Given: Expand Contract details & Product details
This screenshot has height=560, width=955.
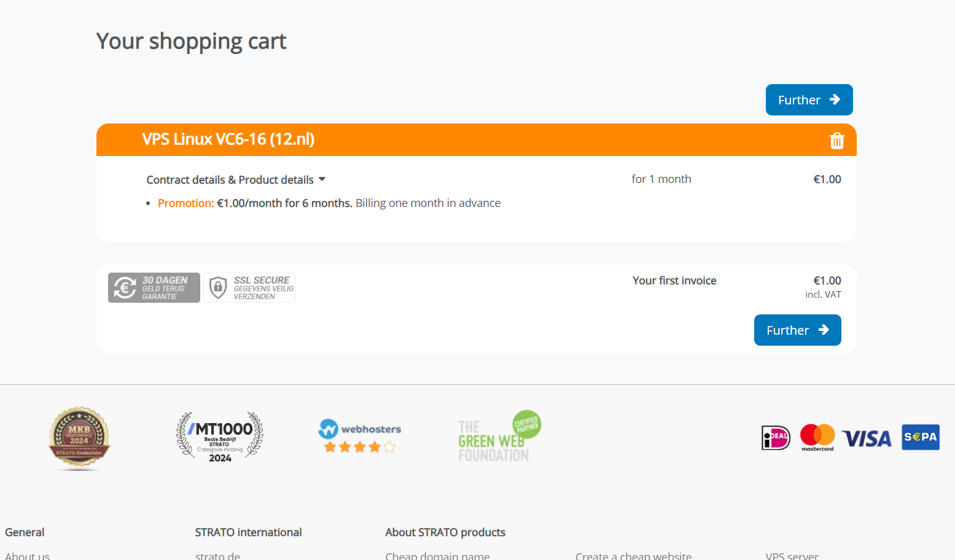Looking at the screenshot, I should click(235, 180).
